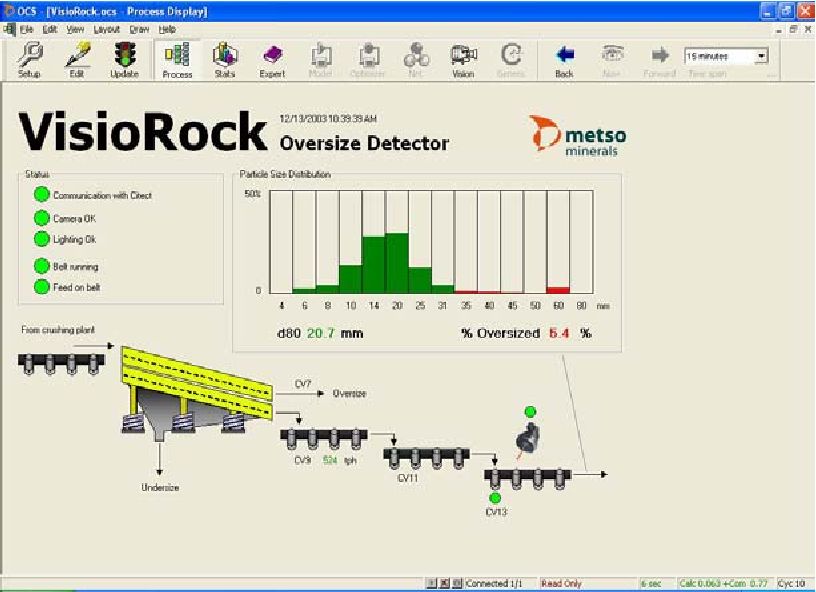Click the first small status bar icon
The image size is (816, 592).
pyautogui.click(x=431, y=583)
